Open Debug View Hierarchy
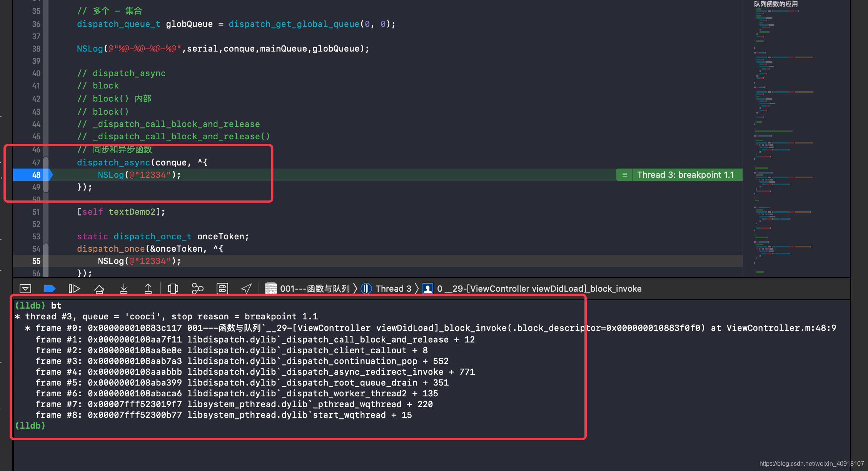868x471 pixels. tap(173, 289)
